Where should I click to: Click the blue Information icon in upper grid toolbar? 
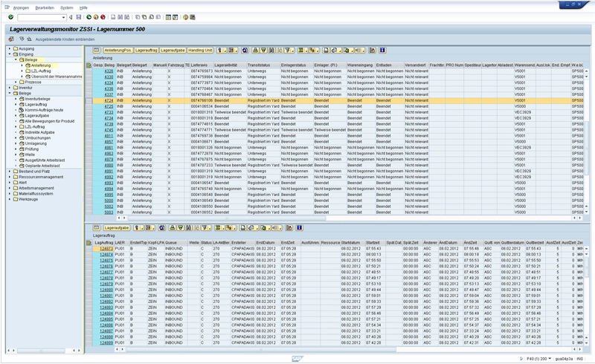click(382, 51)
